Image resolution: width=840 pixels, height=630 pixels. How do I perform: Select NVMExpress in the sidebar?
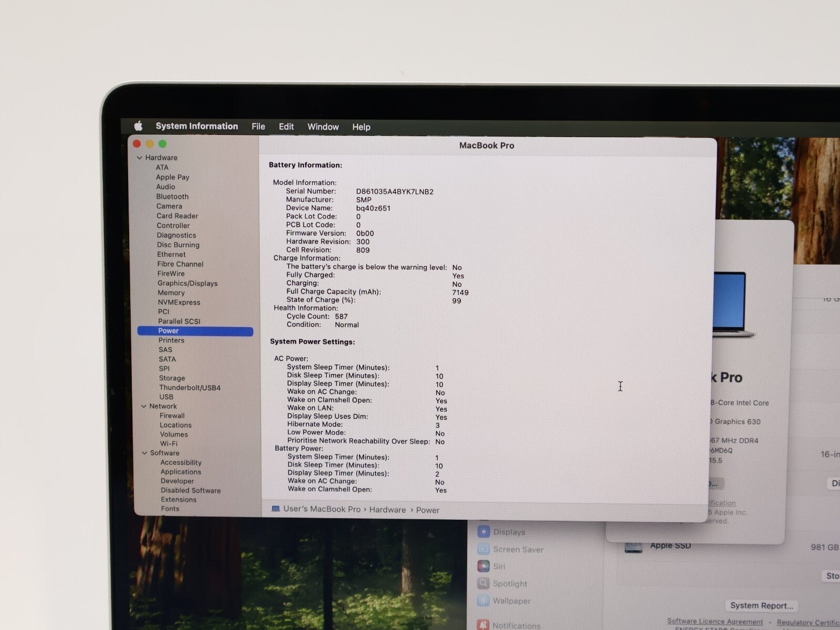pos(179,302)
